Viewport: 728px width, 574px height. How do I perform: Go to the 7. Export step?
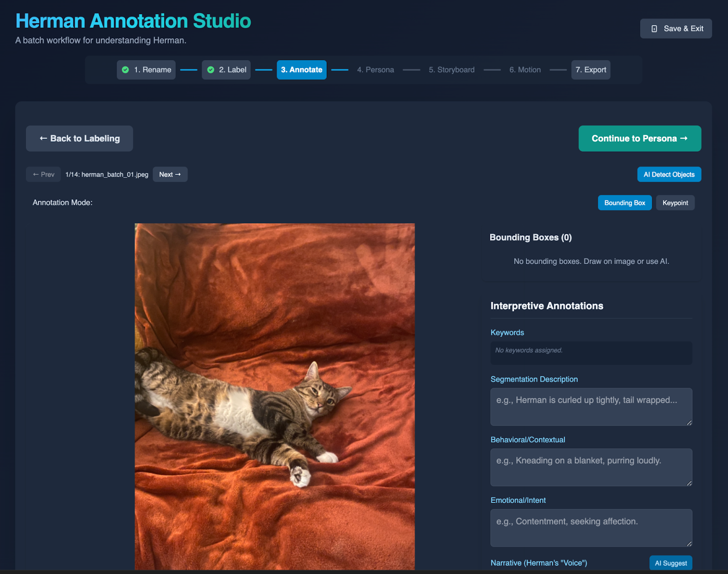(x=591, y=70)
